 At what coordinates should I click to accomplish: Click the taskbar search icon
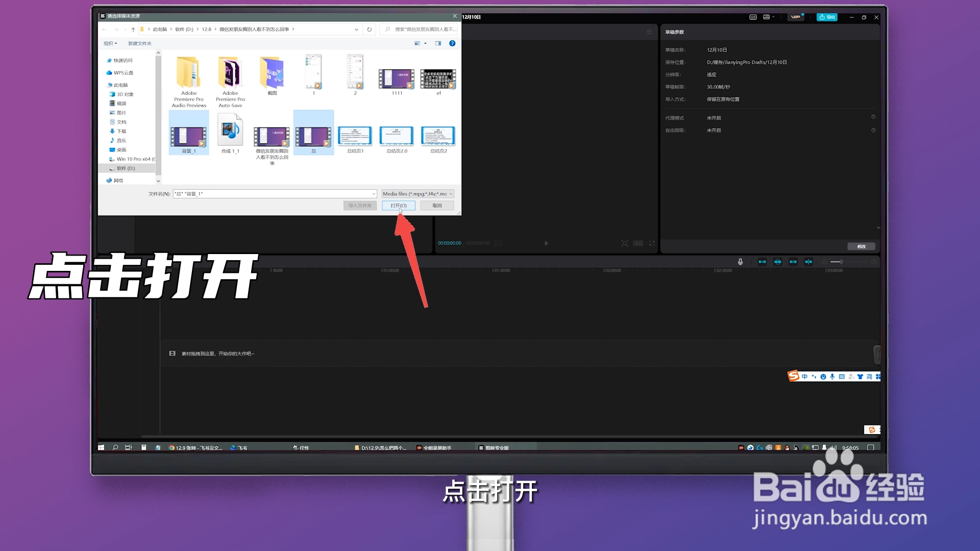pos(115,447)
